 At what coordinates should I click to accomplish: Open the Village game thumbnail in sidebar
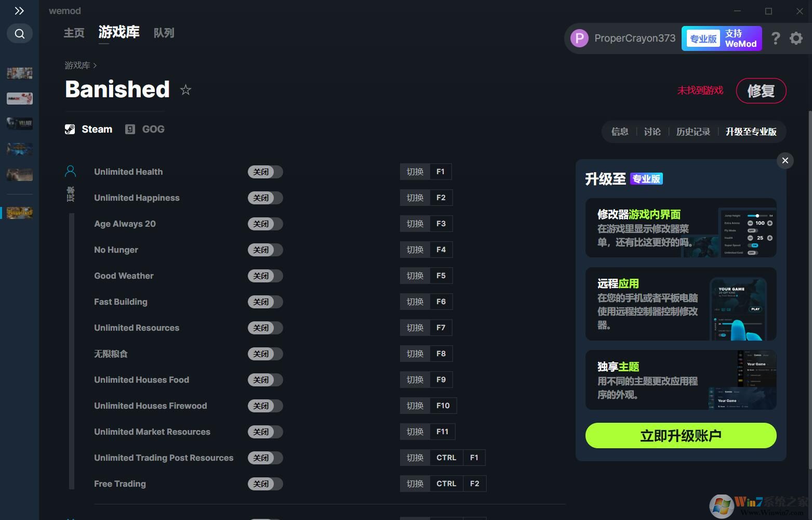pyautogui.click(x=20, y=123)
